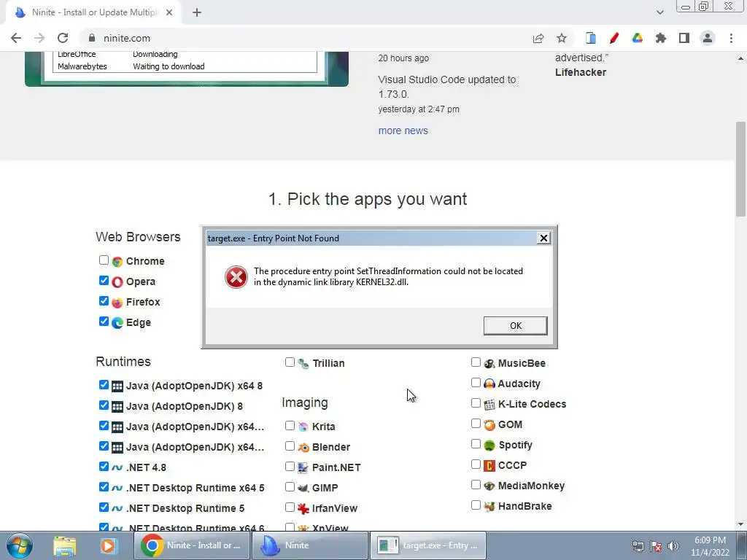Screen dimensions: 747x560
Task: Check the GIMP checkbox
Action: (x=290, y=486)
